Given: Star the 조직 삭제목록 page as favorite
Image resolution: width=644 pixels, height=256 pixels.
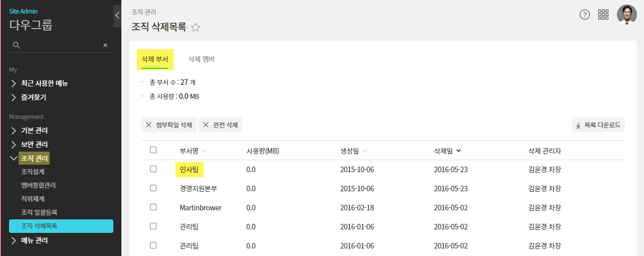Looking at the screenshot, I should (196, 28).
